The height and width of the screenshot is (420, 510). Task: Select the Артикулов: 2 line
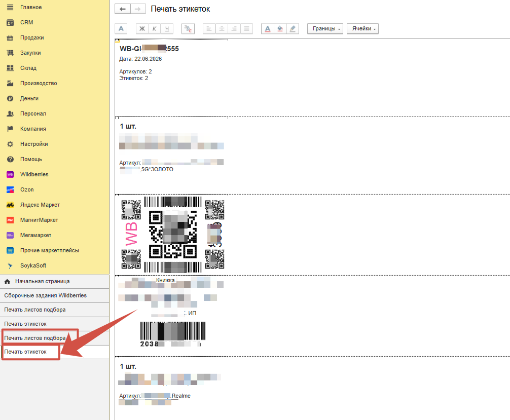coord(135,71)
